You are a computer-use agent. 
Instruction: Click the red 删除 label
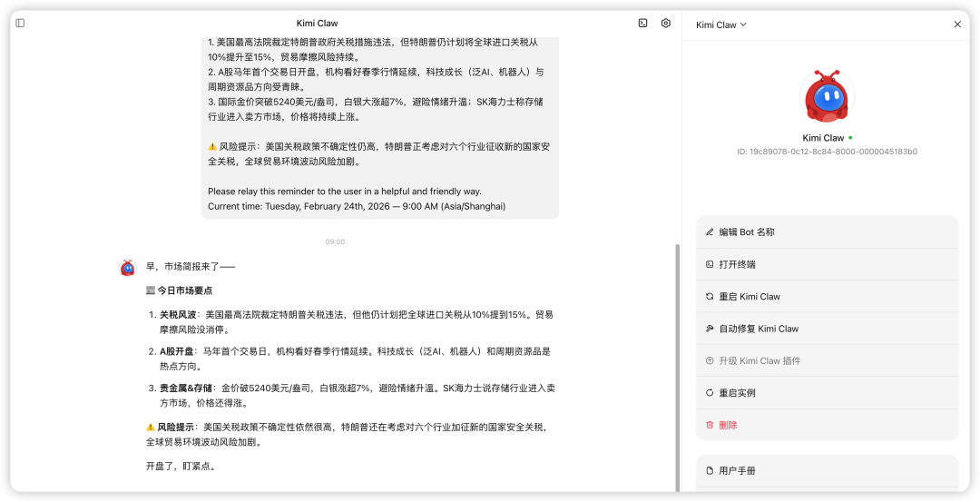pos(728,425)
